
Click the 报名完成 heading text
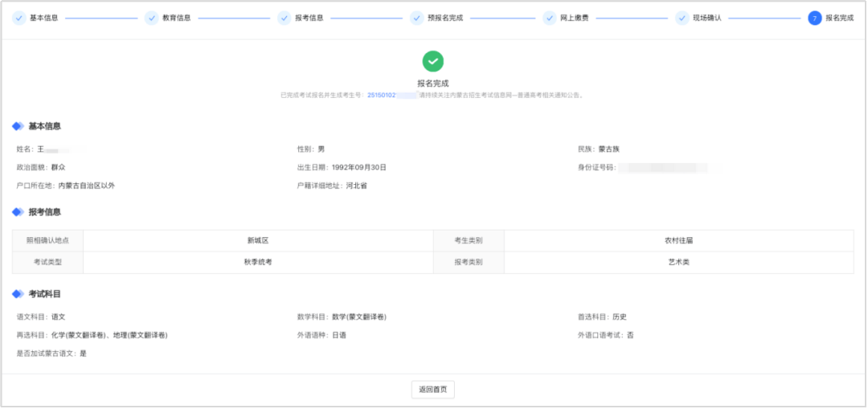tap(433, 84)
